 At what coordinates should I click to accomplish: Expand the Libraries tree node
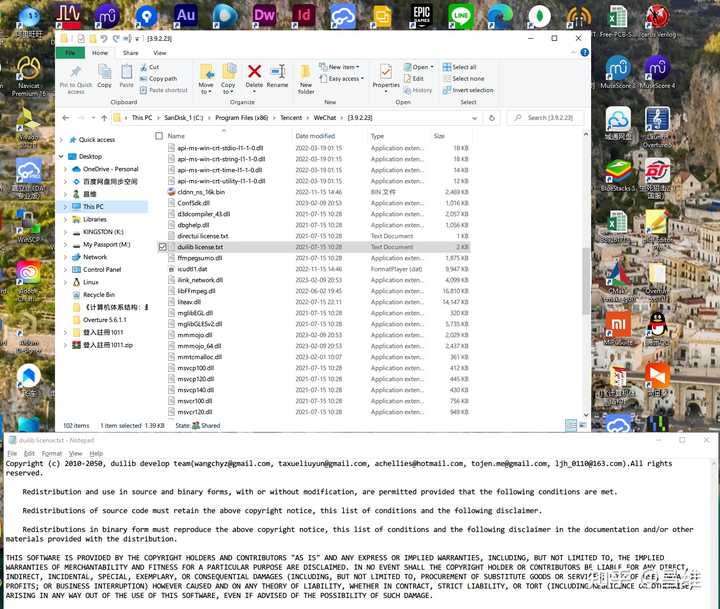click(x=66, y=220)
